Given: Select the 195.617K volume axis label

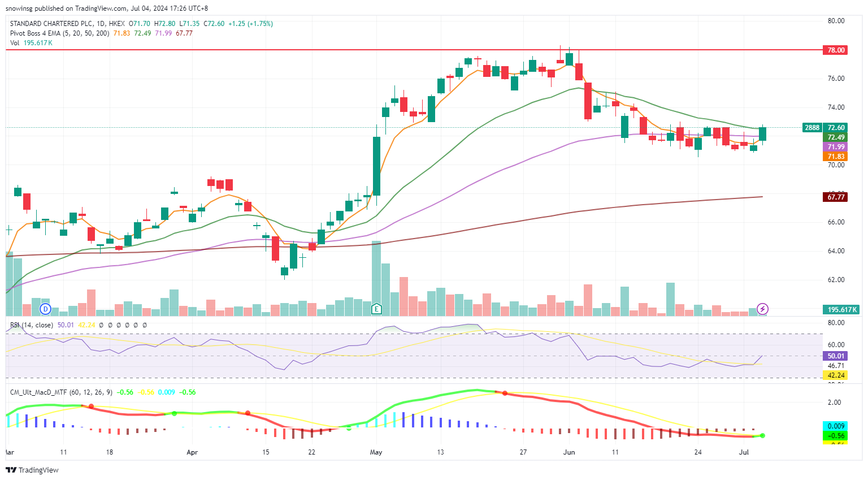Looking at the screenshot, I should (841, 309).
